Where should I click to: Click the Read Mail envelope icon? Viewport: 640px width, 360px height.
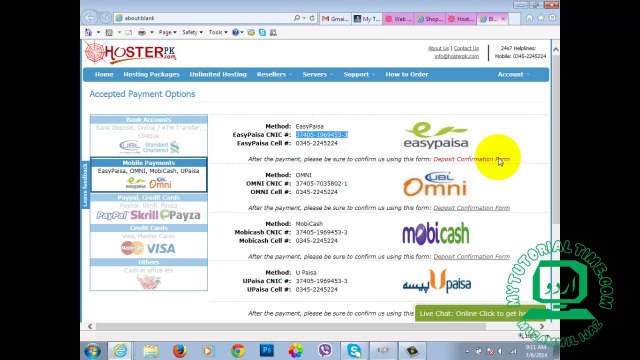[129, 32]
